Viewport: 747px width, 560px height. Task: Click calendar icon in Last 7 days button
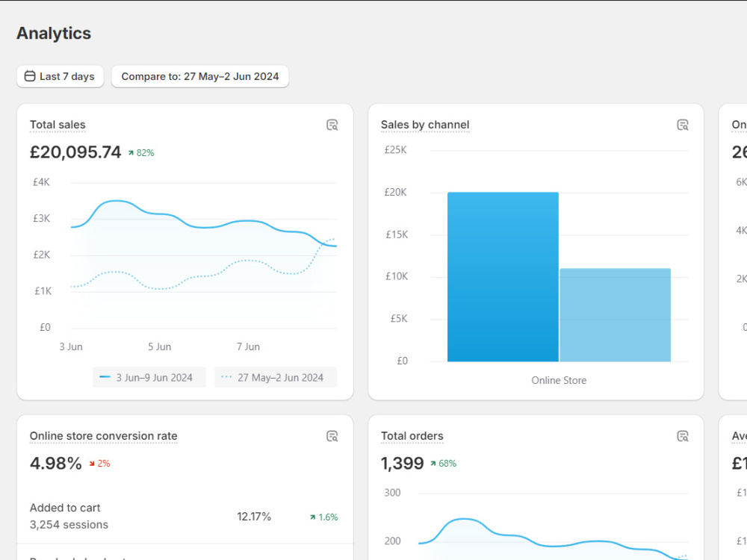point(30,76)
